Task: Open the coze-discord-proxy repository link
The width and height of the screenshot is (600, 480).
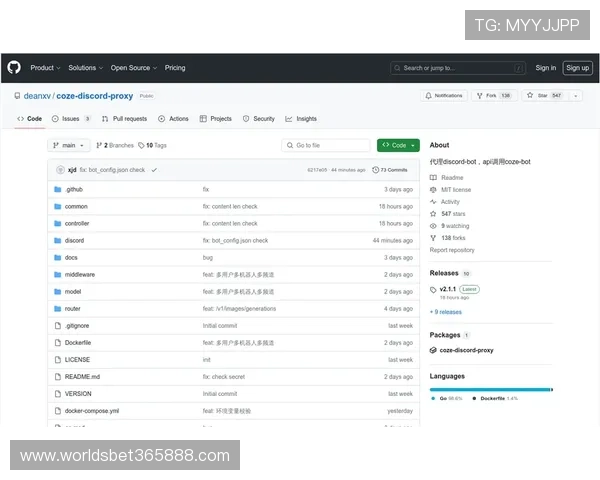Action: click(95, 96)
